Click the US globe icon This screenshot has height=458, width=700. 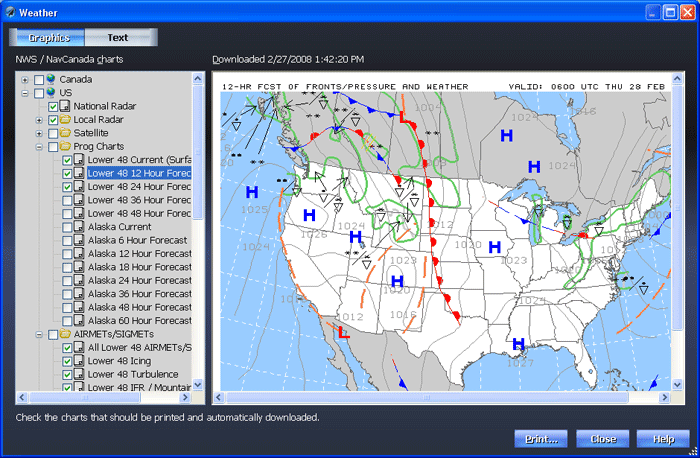coord(51,93)
